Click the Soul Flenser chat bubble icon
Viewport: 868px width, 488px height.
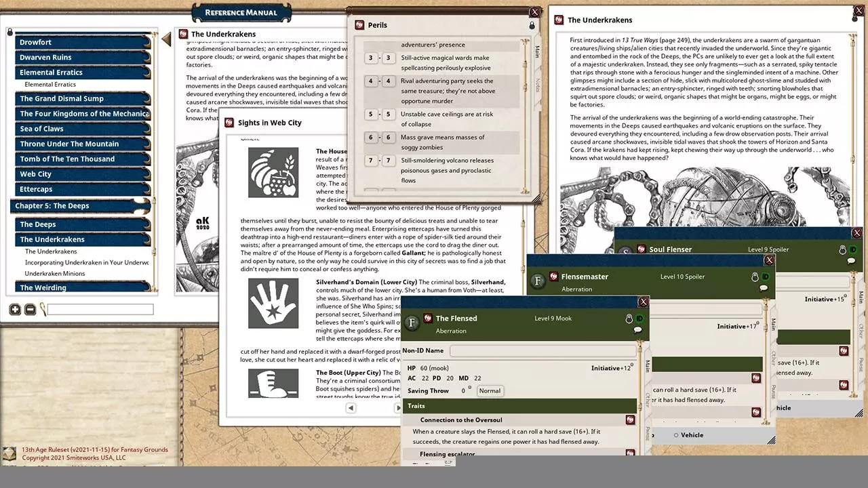[852, 262]
